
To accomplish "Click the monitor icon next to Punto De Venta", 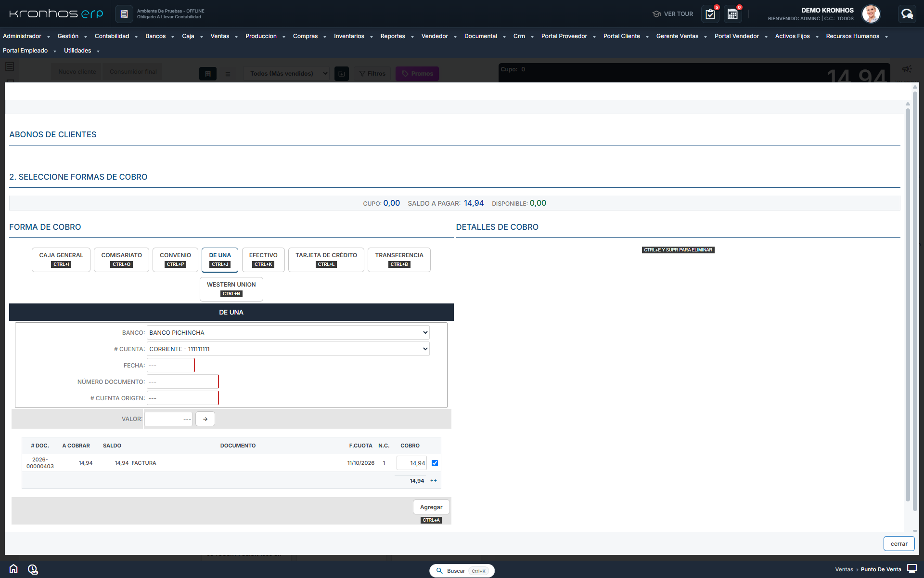I will [912, 569].
